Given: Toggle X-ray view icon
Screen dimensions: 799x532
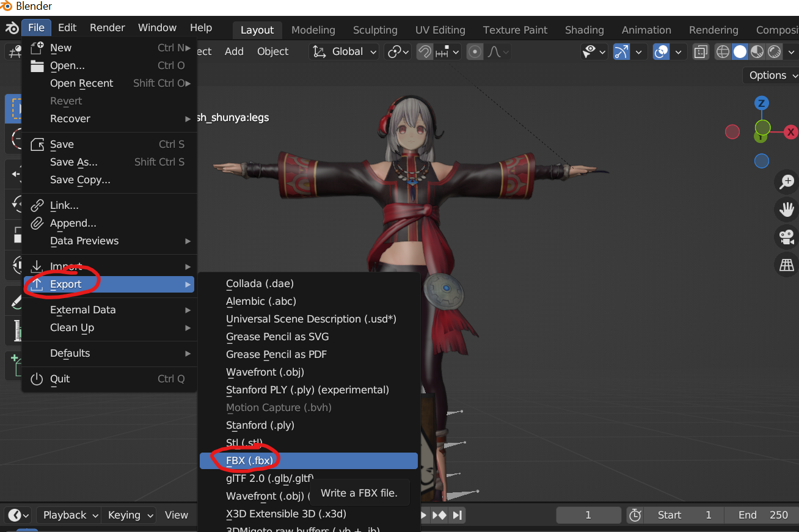Looking at the screenshot, I should [701, 52].
